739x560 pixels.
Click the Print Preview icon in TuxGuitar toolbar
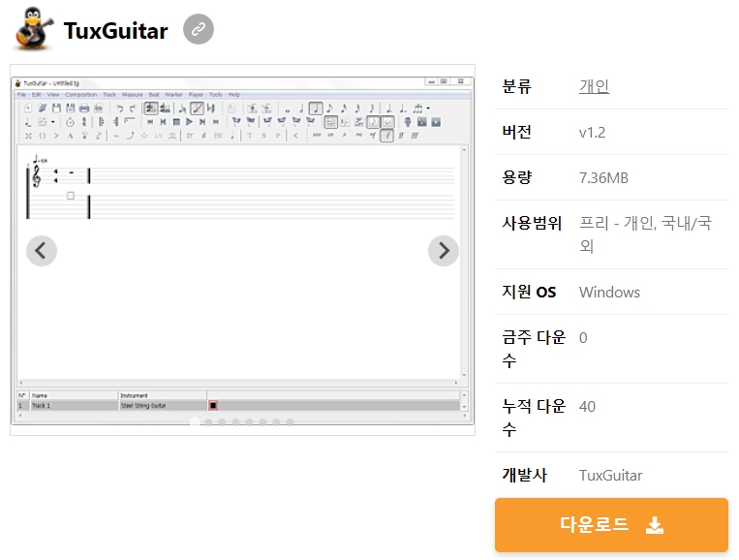point(98,109)
